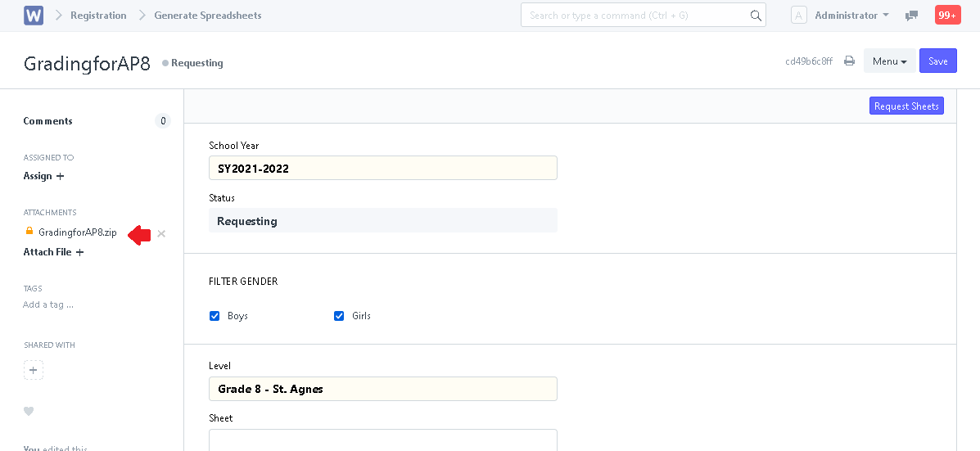Click the Comments count badge
The image size is (980, 451).
click(x=163, y=121)
